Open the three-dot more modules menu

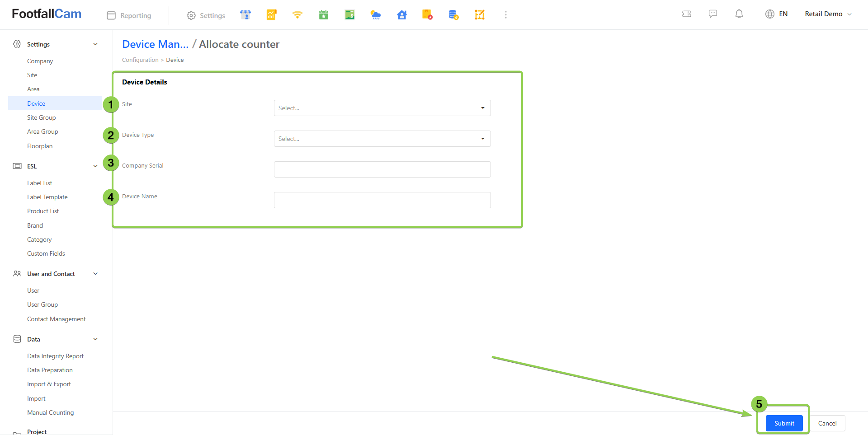tap(505, 15)
